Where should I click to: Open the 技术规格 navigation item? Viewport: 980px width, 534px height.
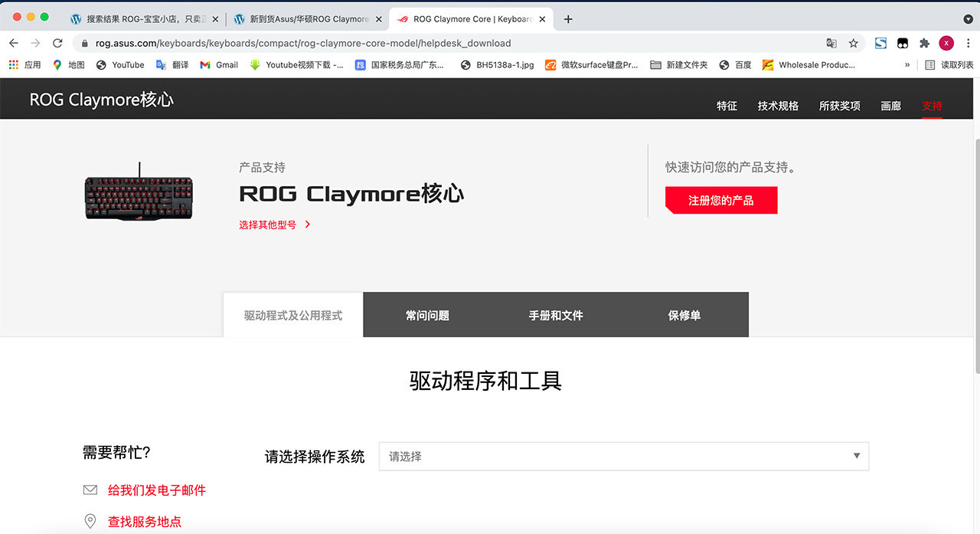778,106
